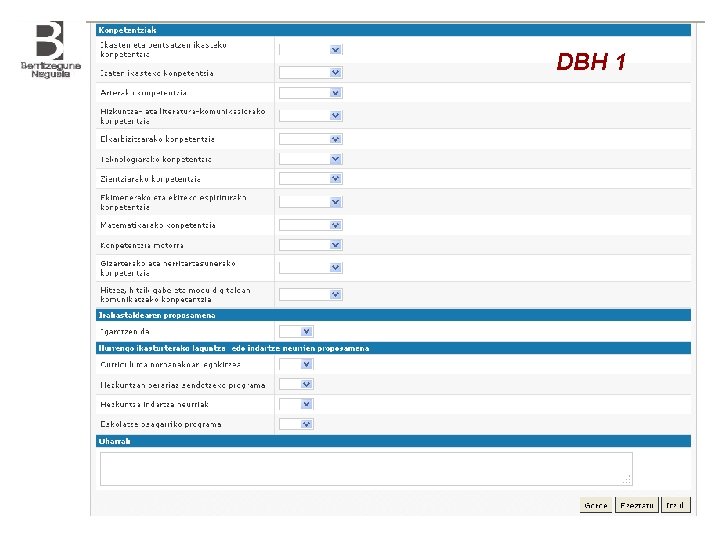Screen dimensions: 720x540
Task: Open the Teknologiarako konpetentzia dropdown
Action: [x=311, y=159]
